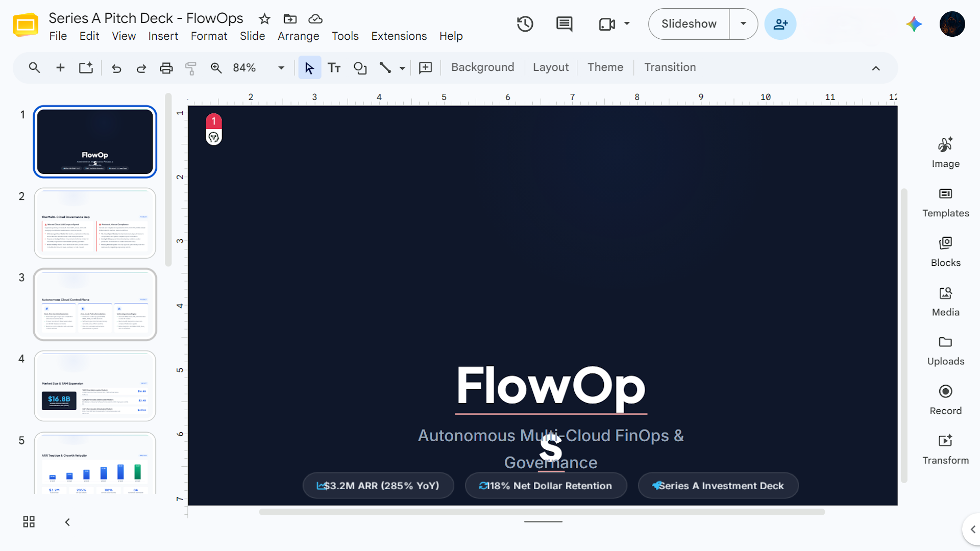980x551 pixels.
Task: Open the comments panel icon
Action: 564,24
